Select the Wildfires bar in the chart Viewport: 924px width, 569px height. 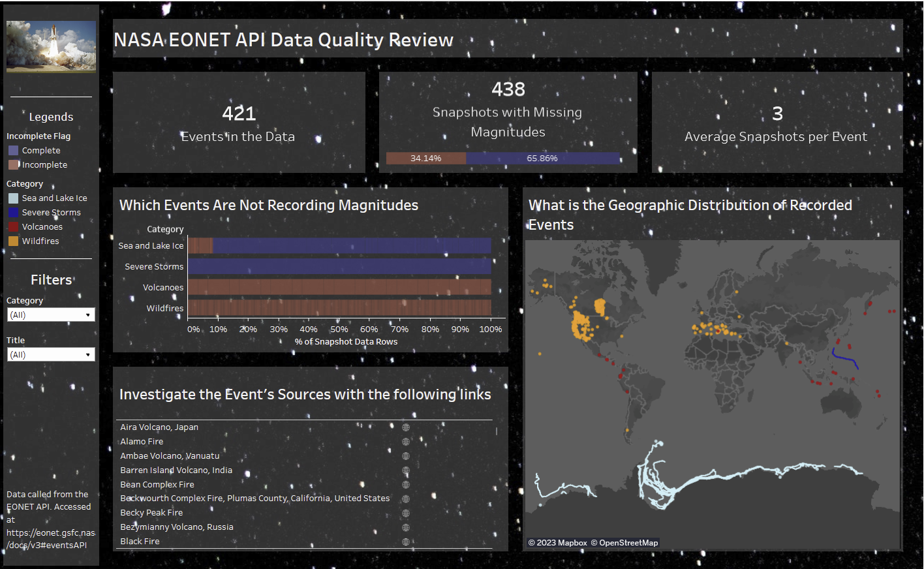pyautogui.click(x=339, y=309)
